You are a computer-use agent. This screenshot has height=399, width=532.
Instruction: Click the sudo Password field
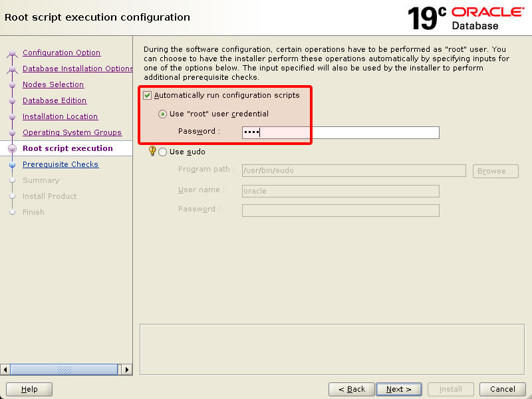point(340,210)
